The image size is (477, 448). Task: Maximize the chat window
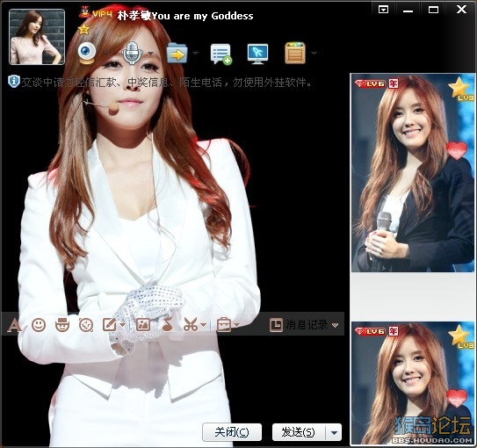(x=433, y=10)
